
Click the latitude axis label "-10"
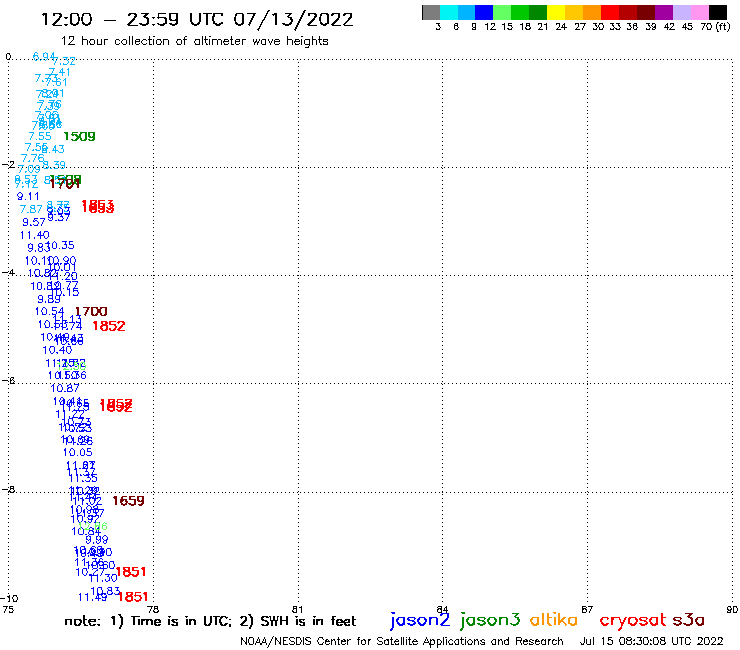[x=9, y=598]
